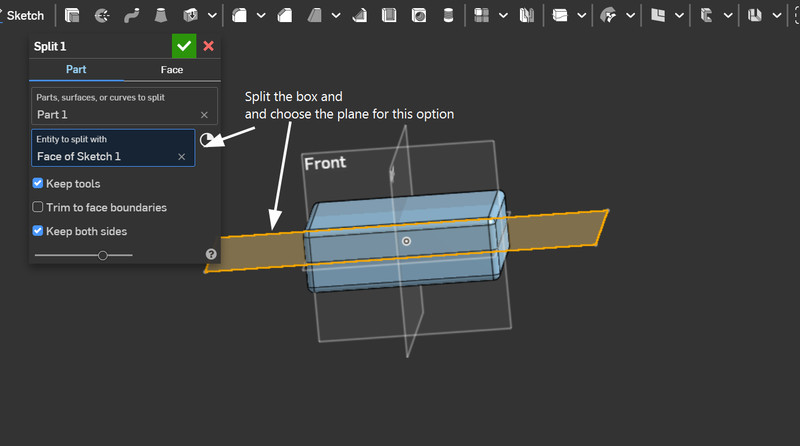Viewport: 800px width, 446px height.
Task: Expand the dropdown next to Split tool
Action: pos(582,16)
